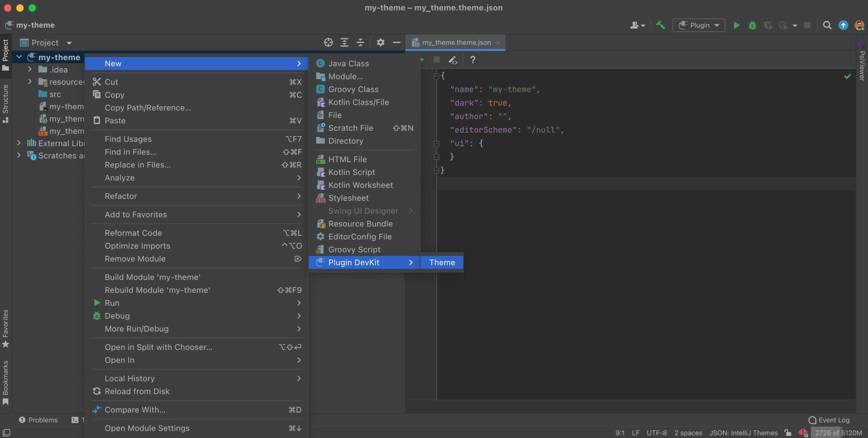Toggle read-only lock icon in status bar

click(787, 433)
